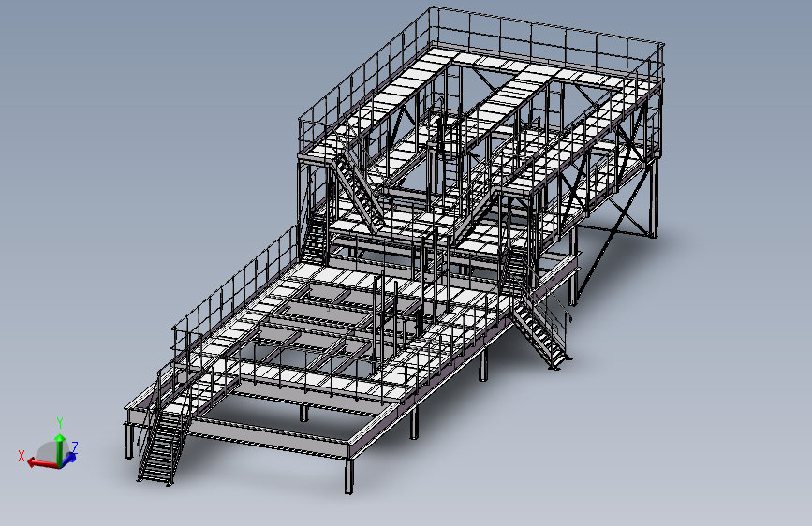Select the steel platform structure model
812x526 pixels.
click(x=393, y=249)
